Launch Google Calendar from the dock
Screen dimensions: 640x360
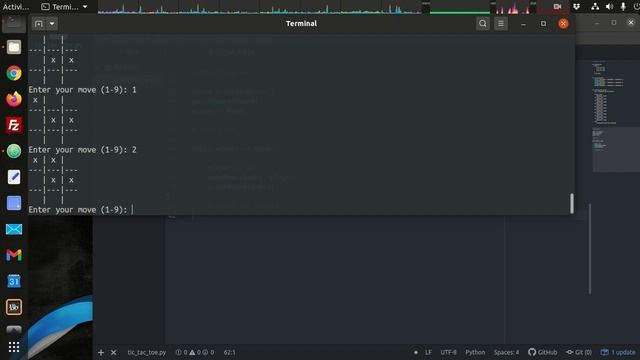pyautogui.click(x=14, y=281)
